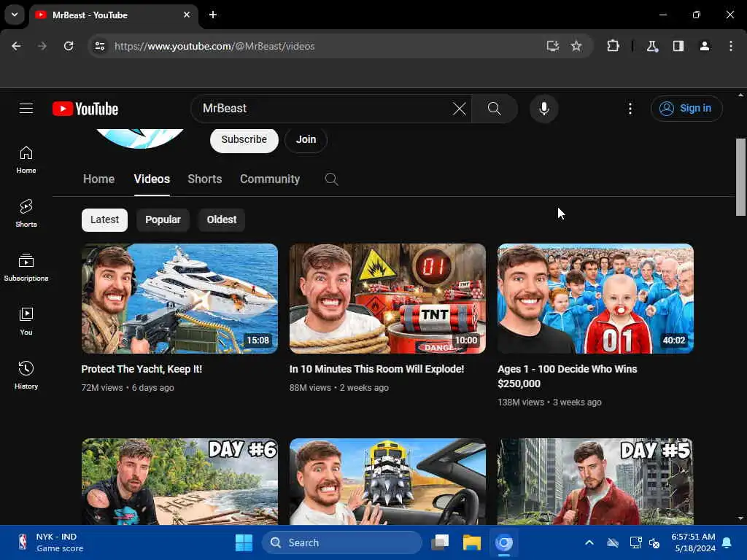
Task: Click the browser address bar URL
Action: coord(214,46)
